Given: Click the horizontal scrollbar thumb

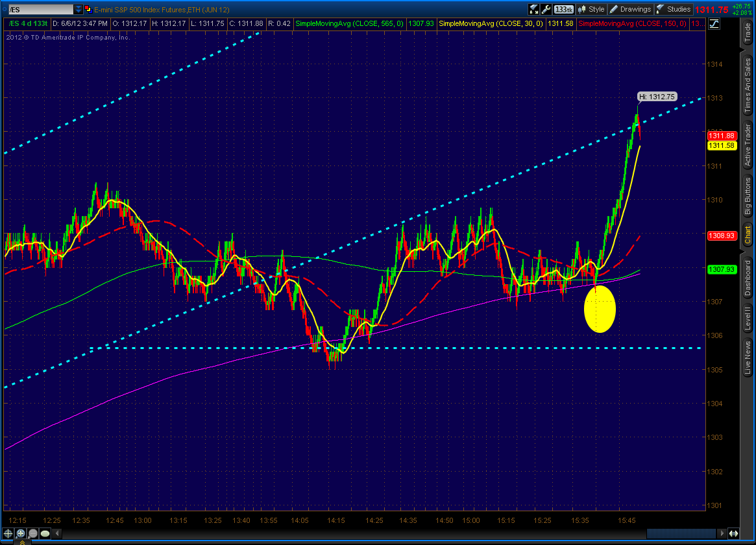Looking at the screenshot, I should [681, 533].
